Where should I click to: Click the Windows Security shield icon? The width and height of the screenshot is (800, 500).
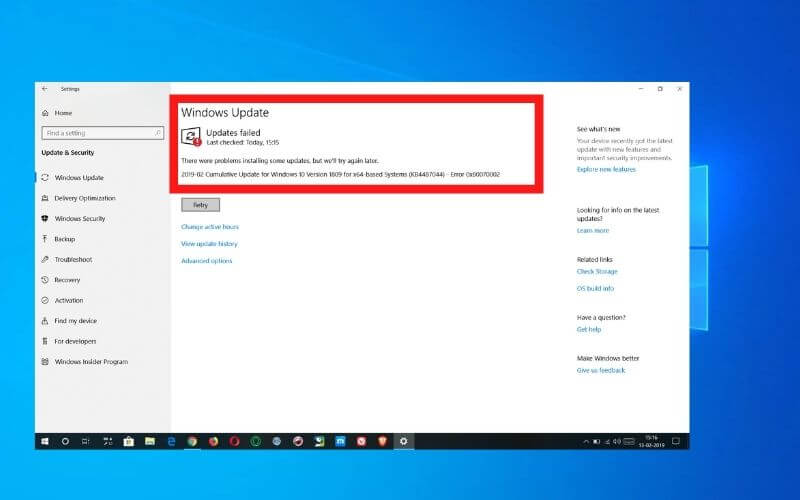45,219
